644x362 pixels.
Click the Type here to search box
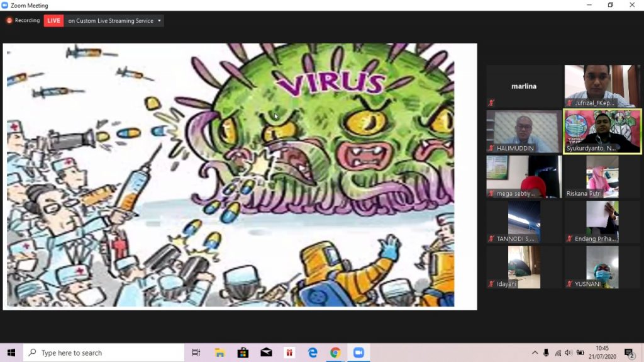point(104,353)
